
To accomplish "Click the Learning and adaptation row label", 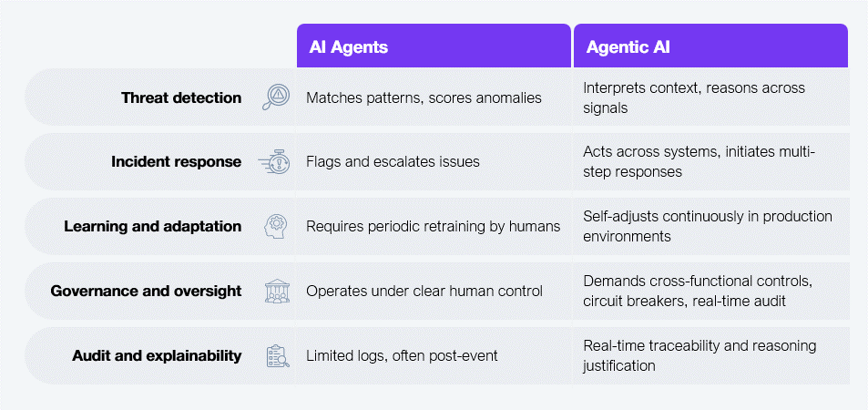I will 153,227.
